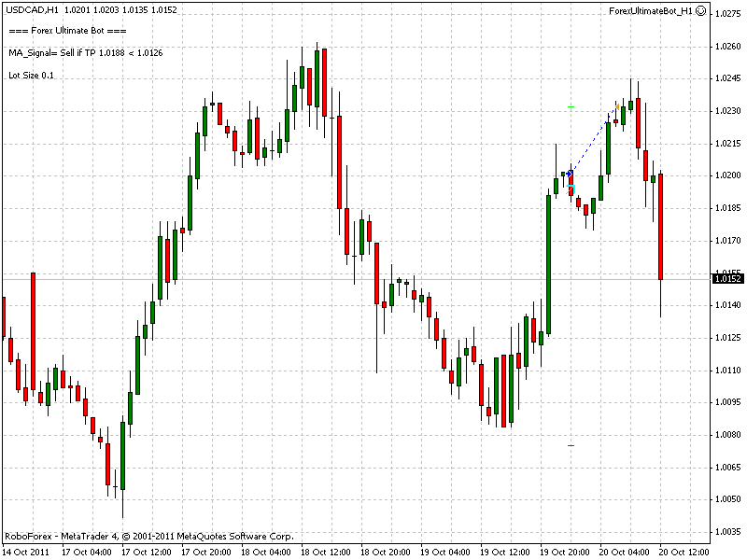Image resolution: width=747 pixels, height=560 pixels.
Task: Click the horizontal current bid price line
Action: [x=357, y=279]
